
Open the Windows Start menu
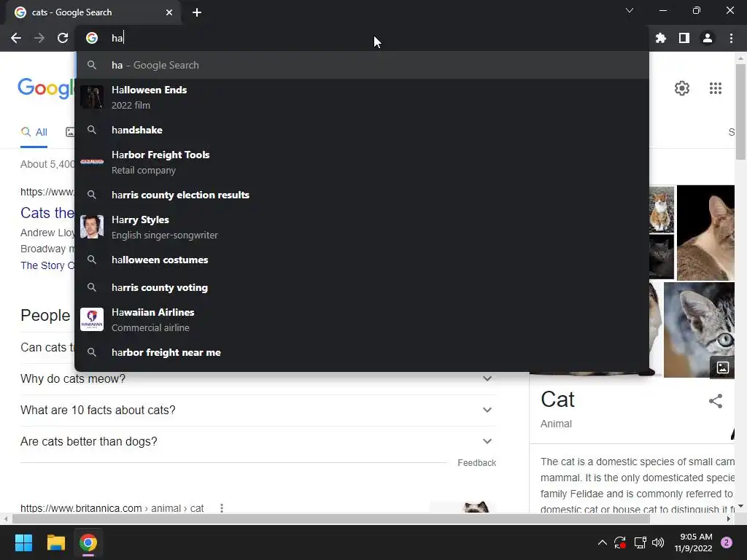coord(23,542)
